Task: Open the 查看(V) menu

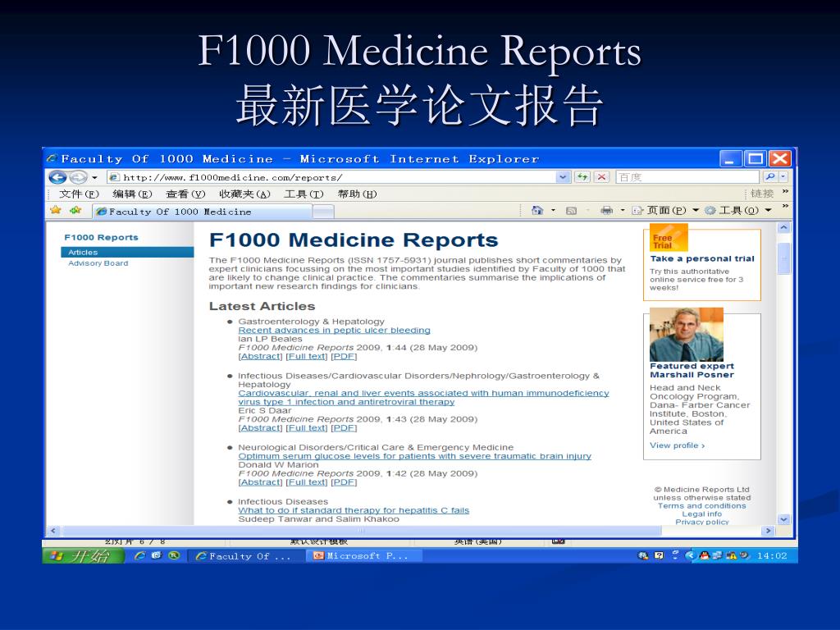Action: pyautogui.click(x=185, y=194)
